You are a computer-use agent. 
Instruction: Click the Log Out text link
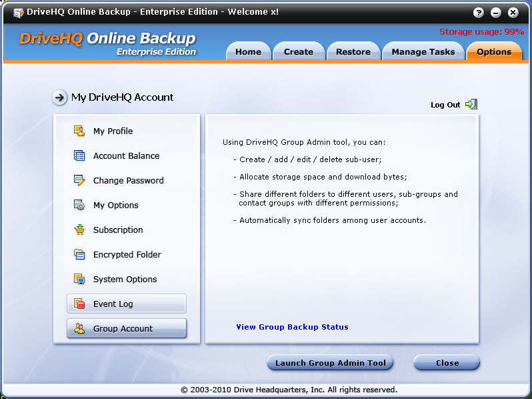click(x=445, y=105)
